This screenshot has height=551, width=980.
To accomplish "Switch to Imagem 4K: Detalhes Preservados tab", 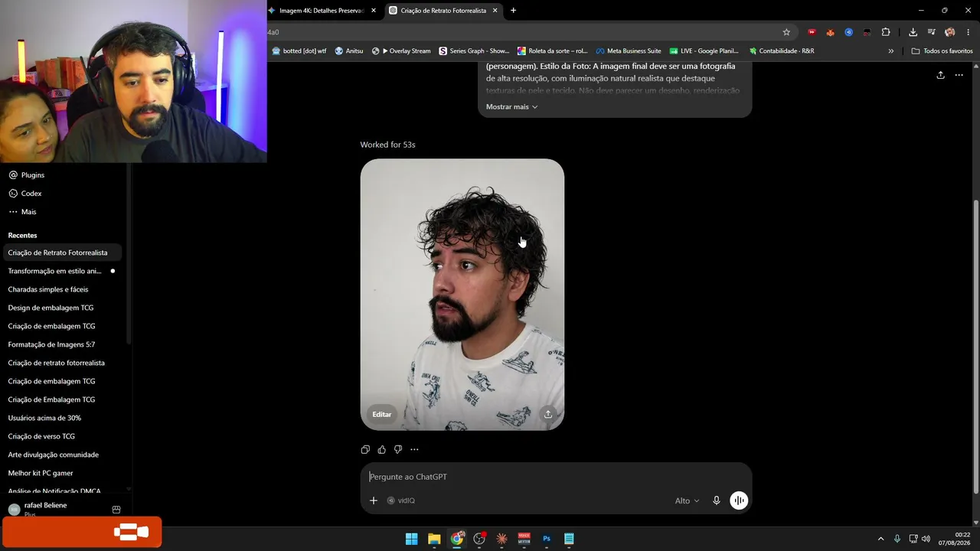I will click(322, 11).
